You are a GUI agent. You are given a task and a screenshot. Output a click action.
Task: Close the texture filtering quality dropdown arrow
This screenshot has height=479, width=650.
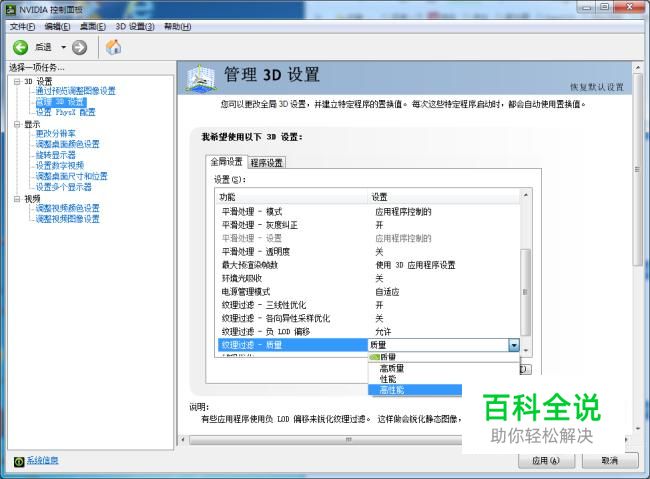[514, 345]
